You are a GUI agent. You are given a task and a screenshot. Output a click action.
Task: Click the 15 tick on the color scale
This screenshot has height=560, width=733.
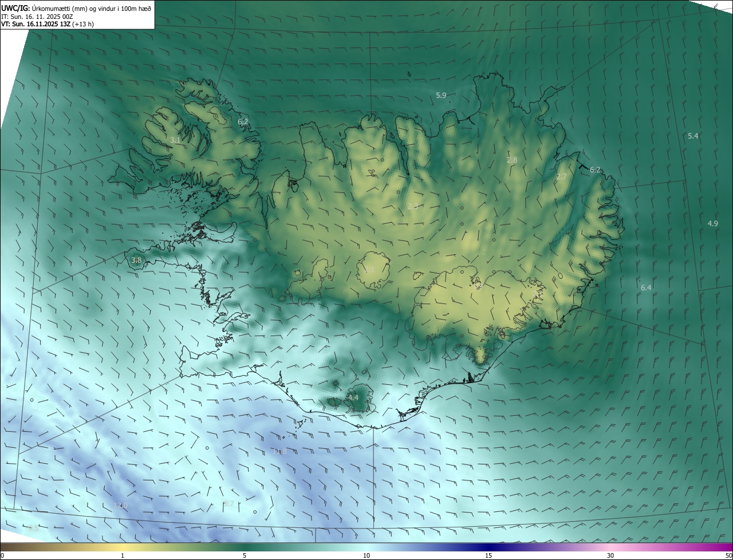click(488, 555)
